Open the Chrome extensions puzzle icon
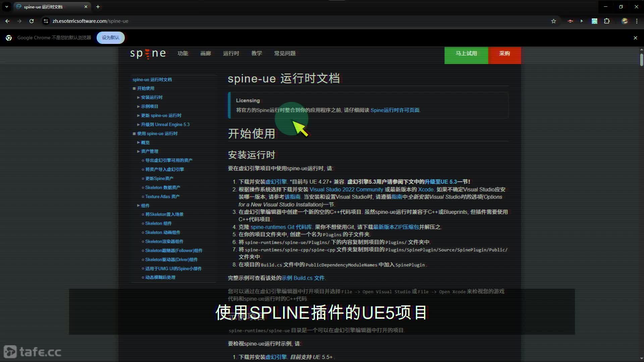Image resolution: width=644 pixels, height=362 pixels. coord(607,21)
